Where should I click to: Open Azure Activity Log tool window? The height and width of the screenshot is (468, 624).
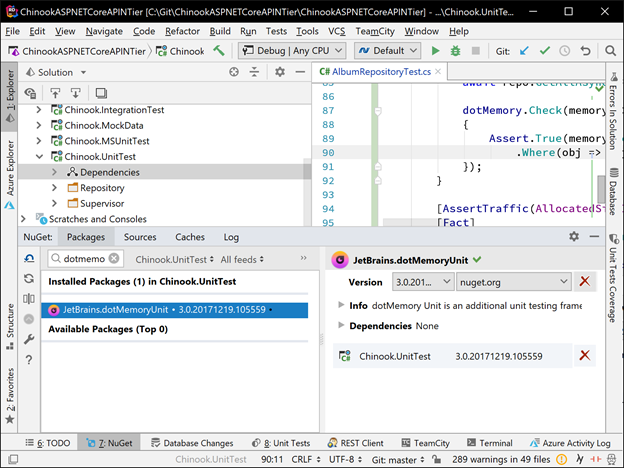point(570,443)
